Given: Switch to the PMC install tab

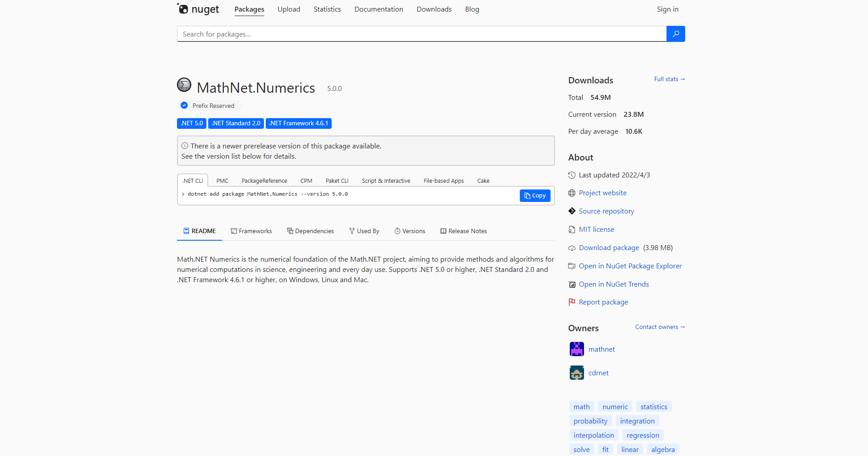Looking at the screenshot, I should click(222, 181).
